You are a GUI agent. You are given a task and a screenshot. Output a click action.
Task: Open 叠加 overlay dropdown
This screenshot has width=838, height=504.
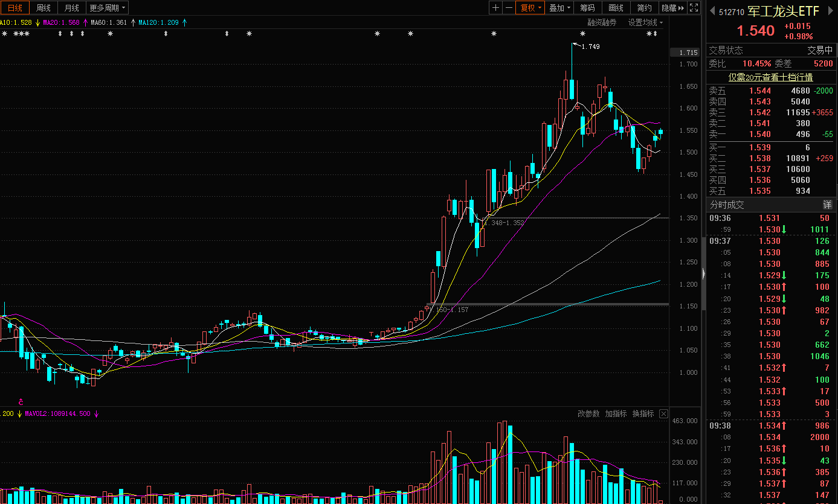click(x=559, y=8)
